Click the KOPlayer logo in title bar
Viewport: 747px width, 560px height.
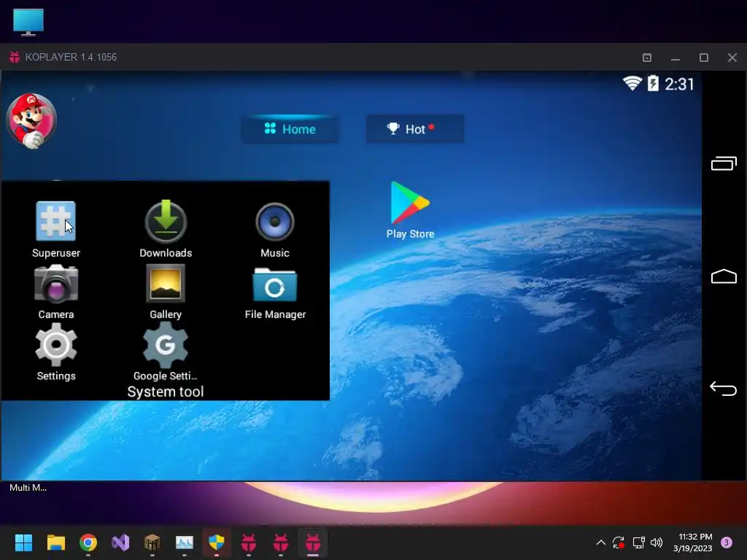(15, 57)
